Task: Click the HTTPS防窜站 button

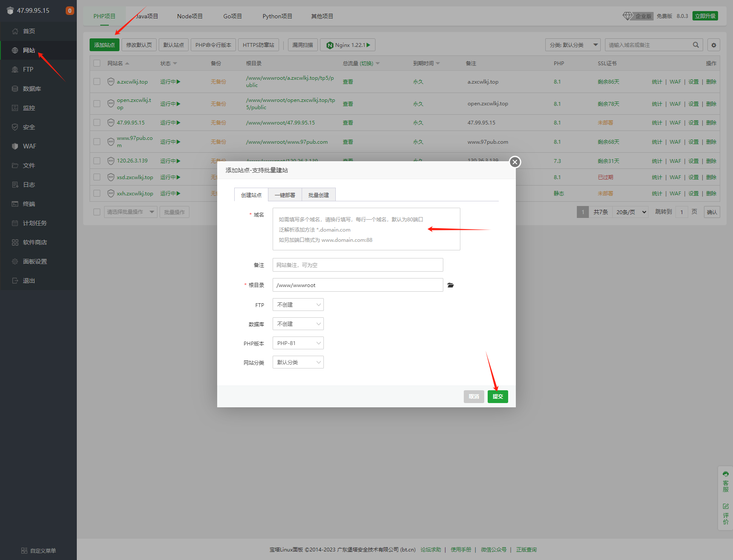Action: (x=259, y=45)
